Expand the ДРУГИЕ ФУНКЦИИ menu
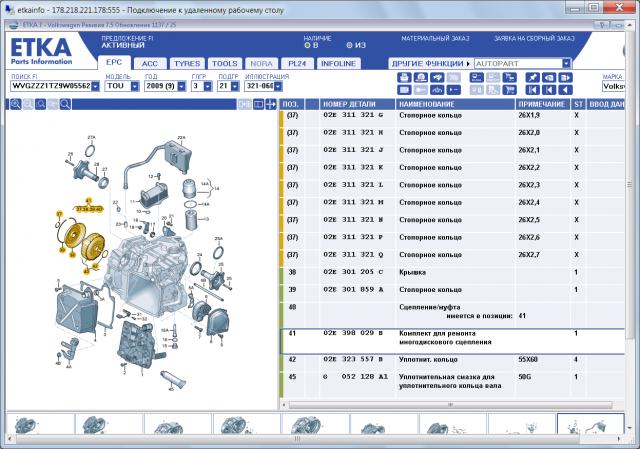 (430, 63)
